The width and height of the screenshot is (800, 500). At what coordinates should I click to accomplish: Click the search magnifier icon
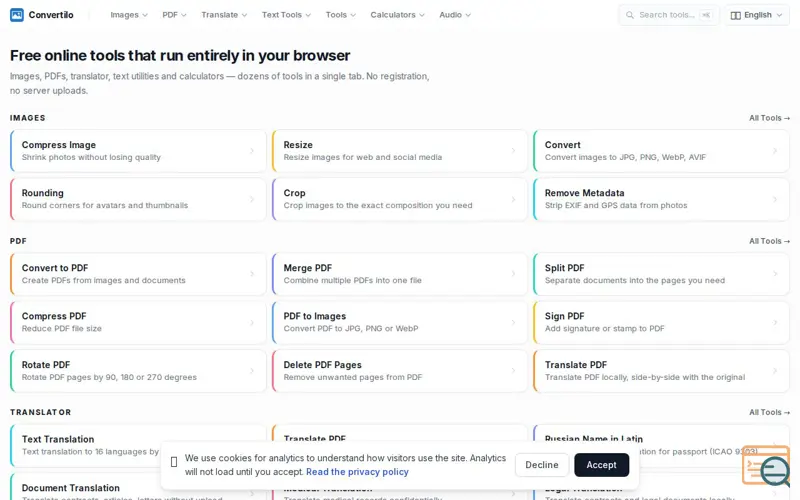[630, 15]
